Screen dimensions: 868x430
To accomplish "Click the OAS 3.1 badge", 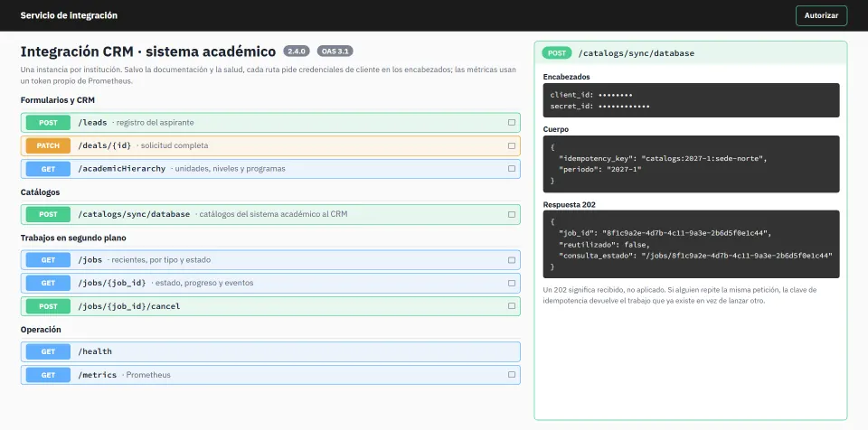I will coord(335,51).
